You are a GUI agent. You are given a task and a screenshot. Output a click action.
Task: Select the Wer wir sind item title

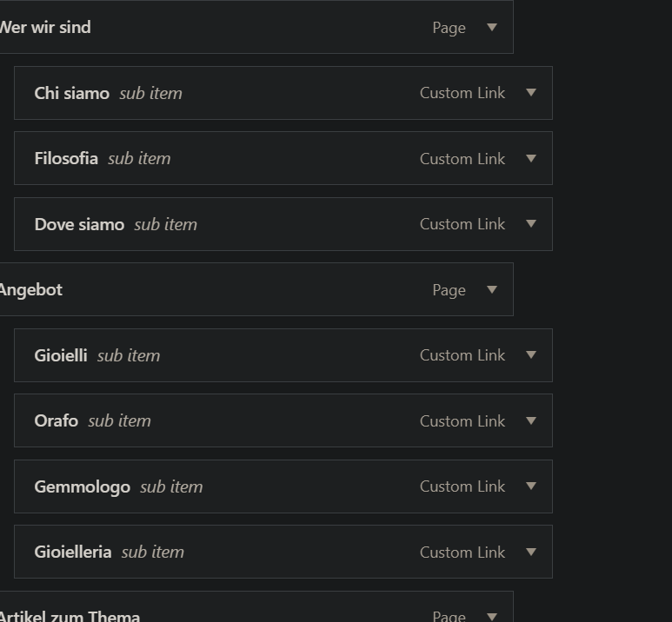tap(45, 27)
